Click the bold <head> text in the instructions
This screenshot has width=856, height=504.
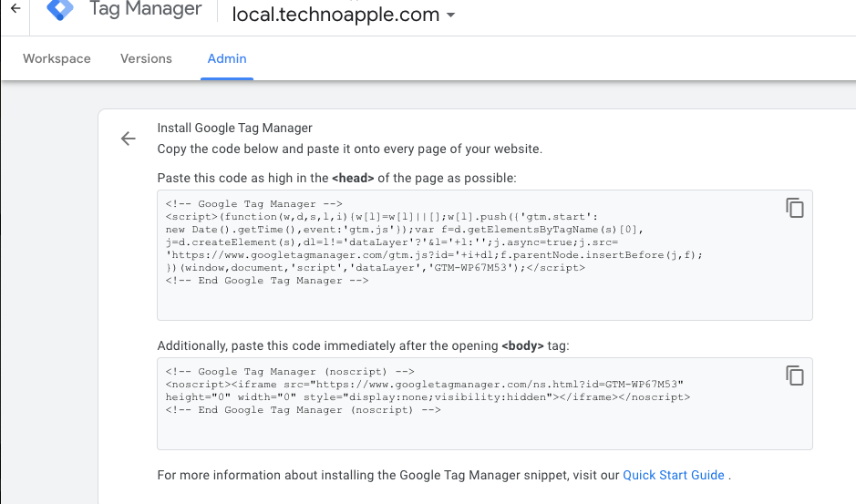click(x=353, y=178)
